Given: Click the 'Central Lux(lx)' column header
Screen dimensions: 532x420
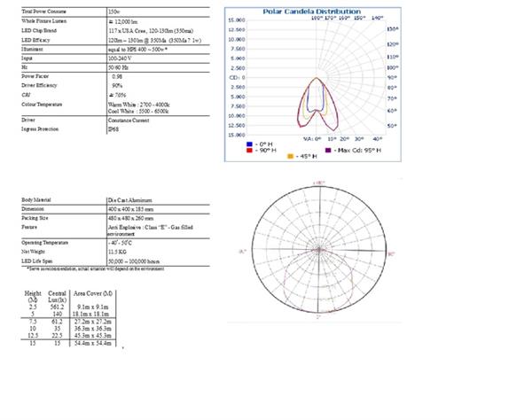Looking at the screenshot, I should 57,297.
